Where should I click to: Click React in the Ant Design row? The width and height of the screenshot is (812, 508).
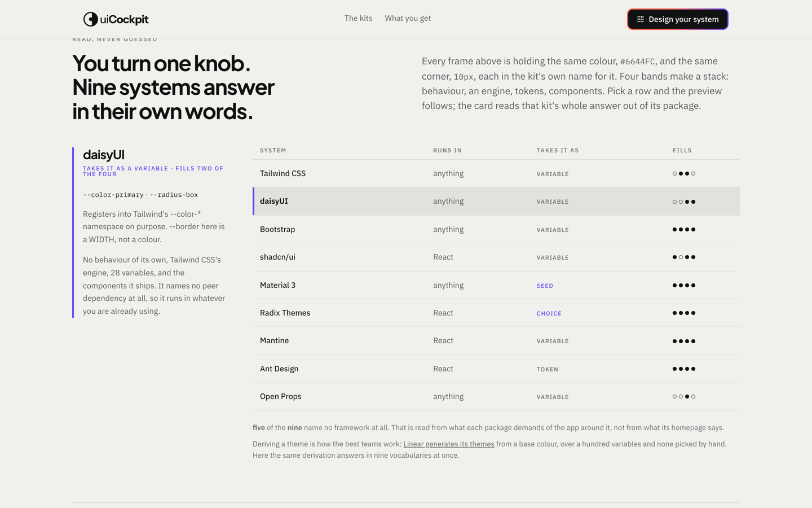click(x=443, y=369)
